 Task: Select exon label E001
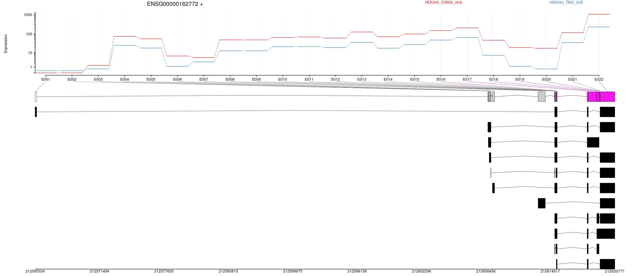(46, 79)
